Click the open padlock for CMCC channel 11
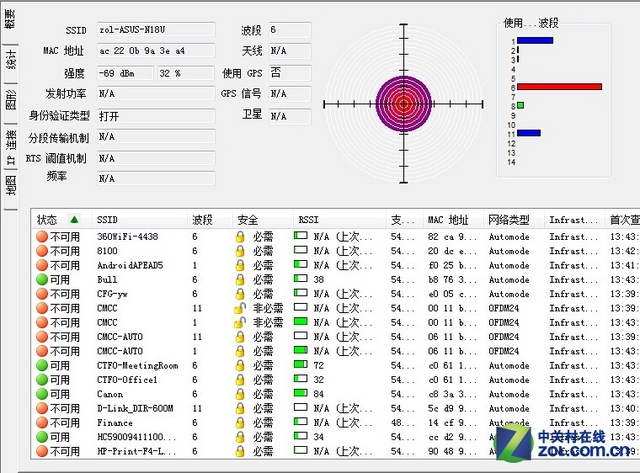Image resolution: width=640 pixels, height=473 pixels. pyautogui.click(x=240, y=308)
